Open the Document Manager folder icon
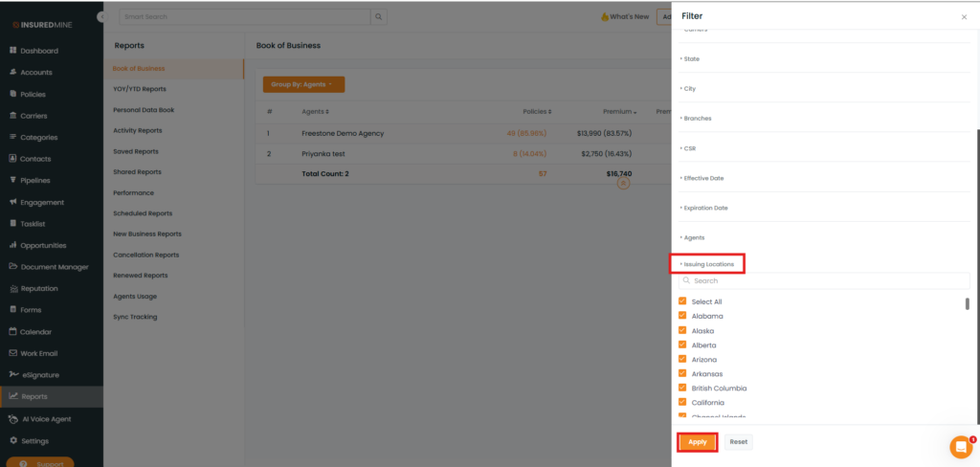This screenshot has width=980, height=467. pyautogui.click(x=12, y=267)
